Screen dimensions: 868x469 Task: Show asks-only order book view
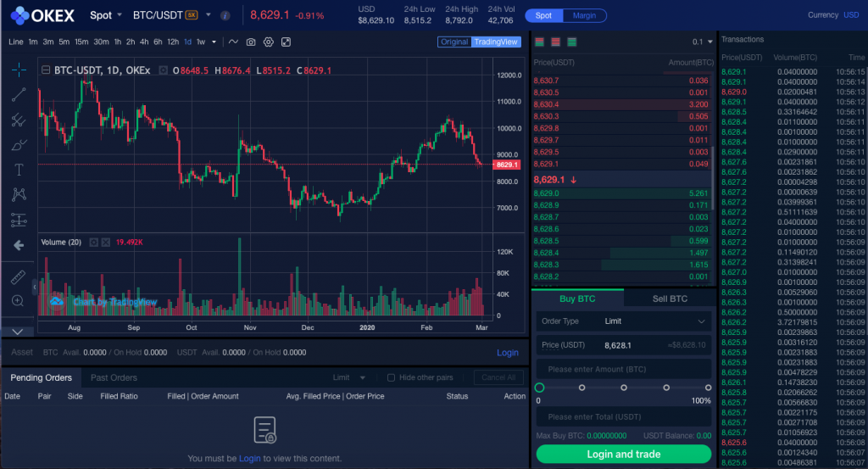point(555,42)
